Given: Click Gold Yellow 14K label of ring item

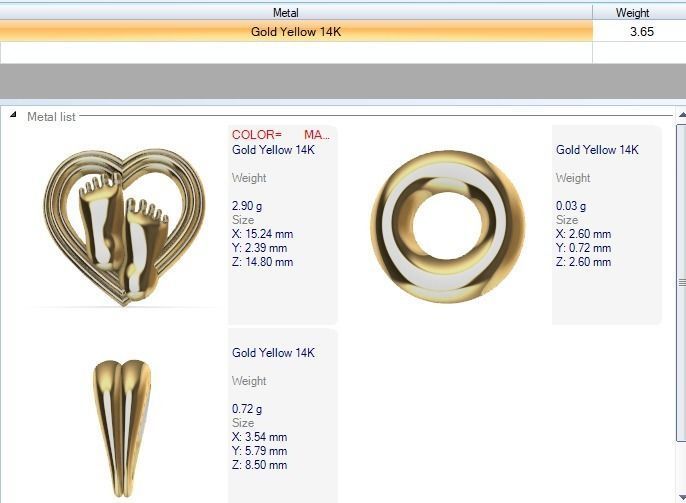Looking at the screenshot, I should click(597, 150).
